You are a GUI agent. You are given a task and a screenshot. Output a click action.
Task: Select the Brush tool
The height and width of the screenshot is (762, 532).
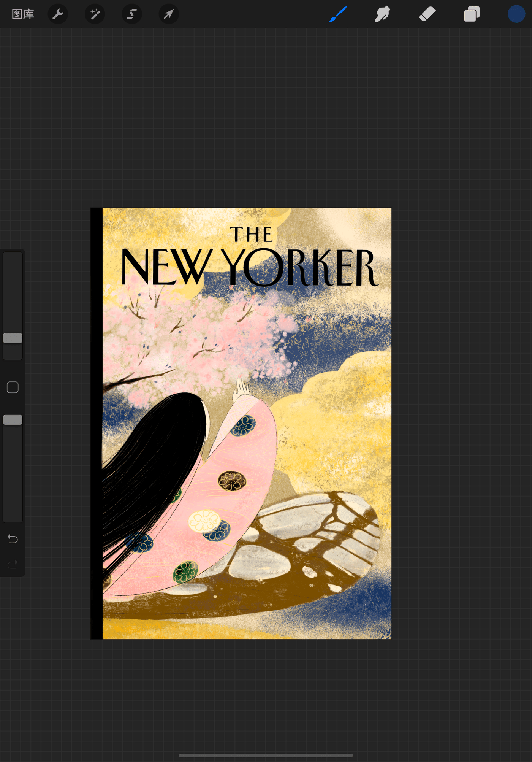(338, 14)
